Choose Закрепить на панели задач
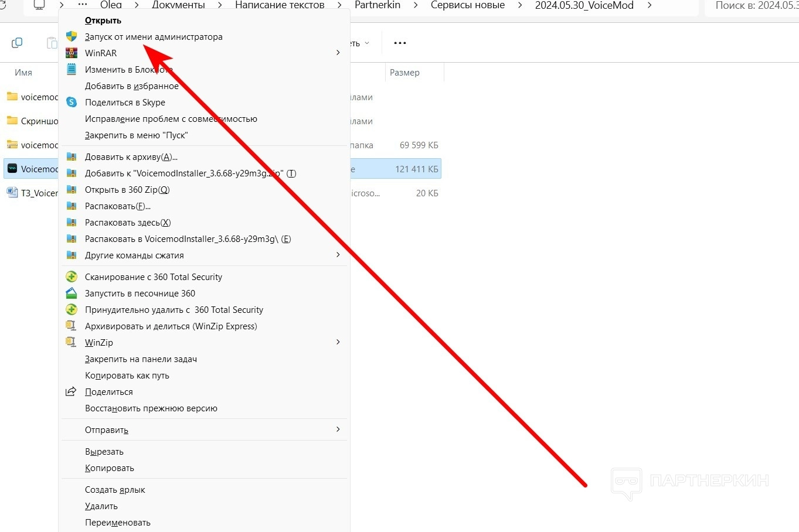The width and height of the screenshot is (799, 532). click(x=141, y=359)
